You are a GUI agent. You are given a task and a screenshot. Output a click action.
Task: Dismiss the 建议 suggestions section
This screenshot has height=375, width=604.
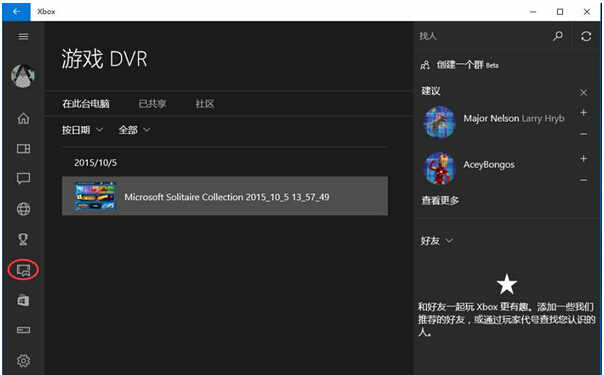(584, 92)
